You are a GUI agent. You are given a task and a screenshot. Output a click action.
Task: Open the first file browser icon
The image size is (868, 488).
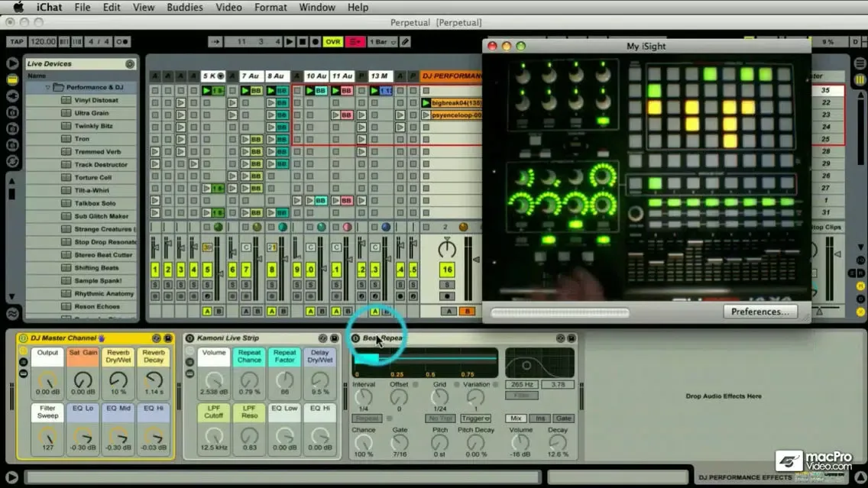(12, 112)
